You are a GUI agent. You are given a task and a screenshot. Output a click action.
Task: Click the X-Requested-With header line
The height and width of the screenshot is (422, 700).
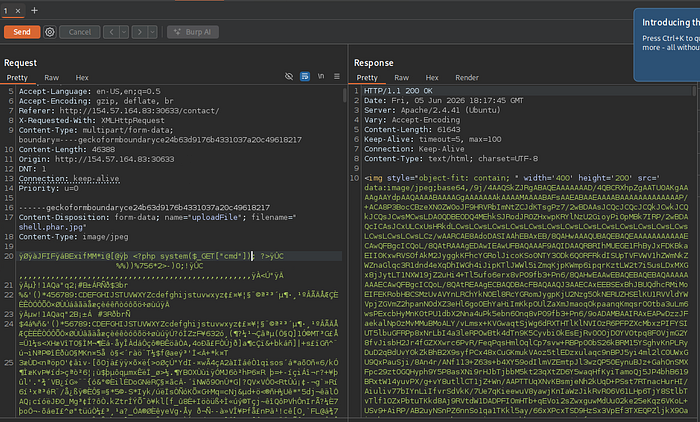[92, 121]
